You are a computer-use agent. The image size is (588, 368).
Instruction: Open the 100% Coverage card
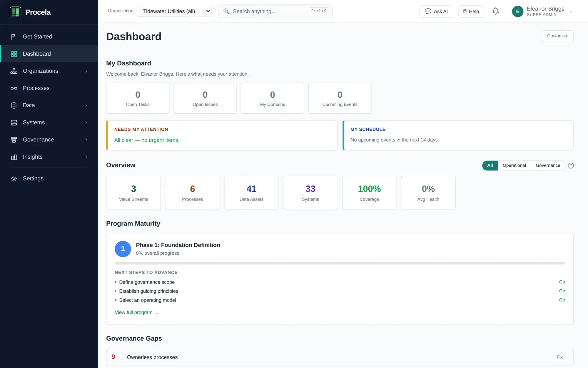(369, 193)
